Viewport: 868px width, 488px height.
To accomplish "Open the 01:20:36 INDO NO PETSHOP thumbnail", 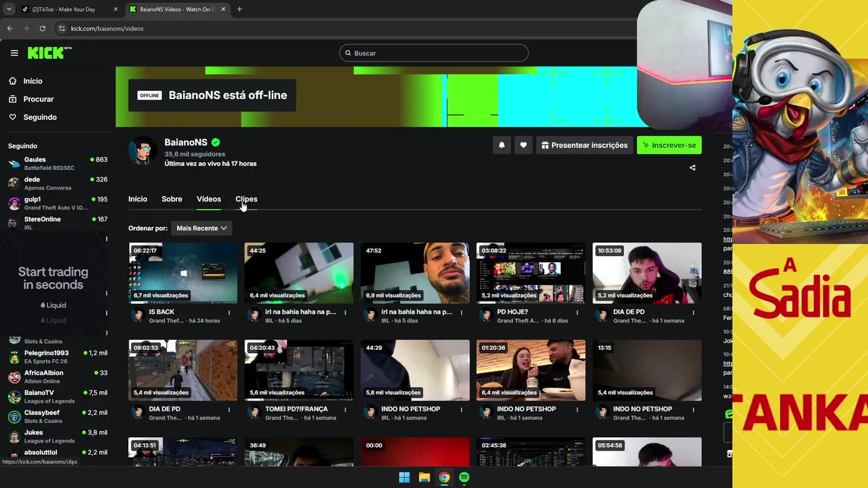I will coord(531,370).
